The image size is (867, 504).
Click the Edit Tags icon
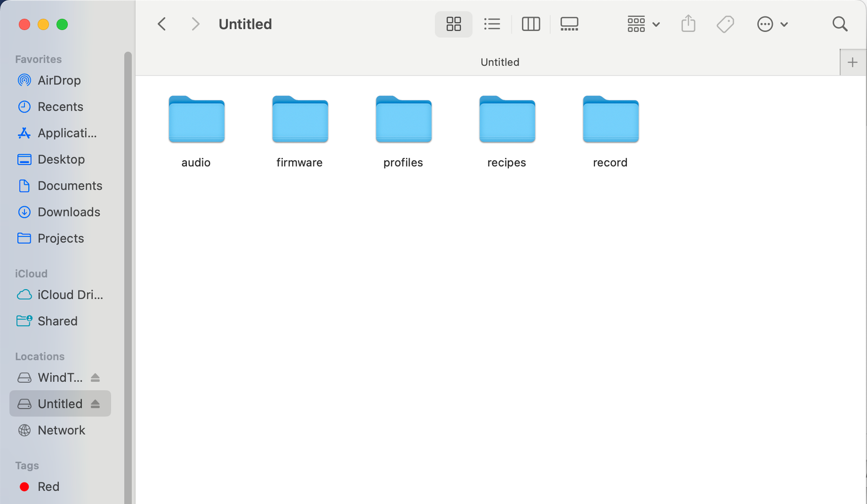(x=725, y=24)
